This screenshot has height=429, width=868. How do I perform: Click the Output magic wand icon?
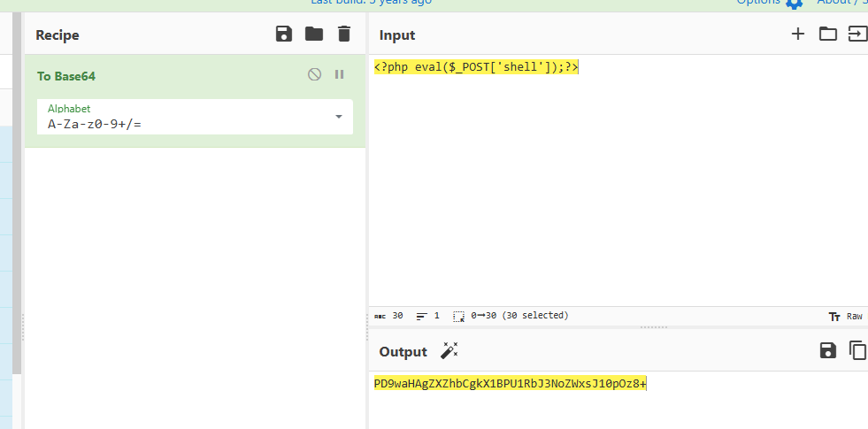[449, 351]
